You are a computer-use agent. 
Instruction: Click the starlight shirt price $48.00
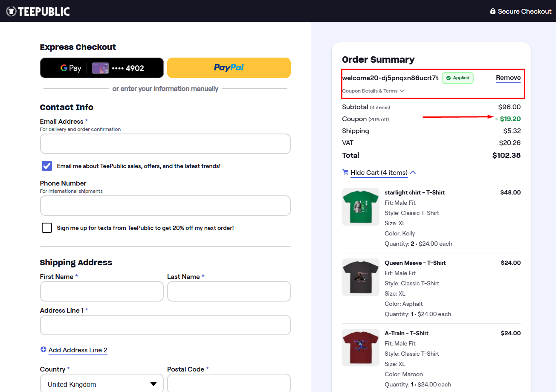(510, 192)
